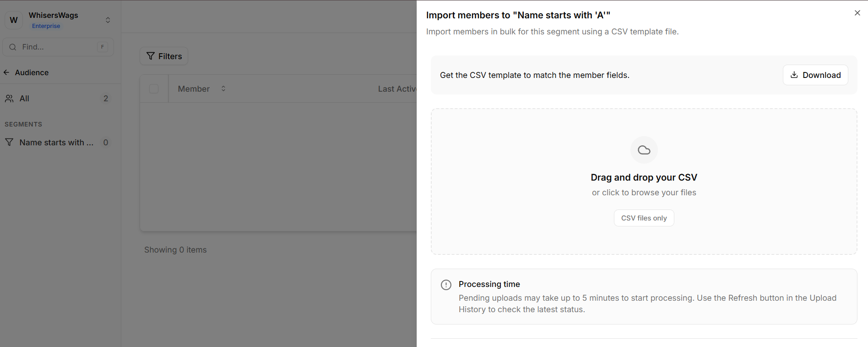Click the Last Active column header
The image size is (868, 347).
coord(396,89)
